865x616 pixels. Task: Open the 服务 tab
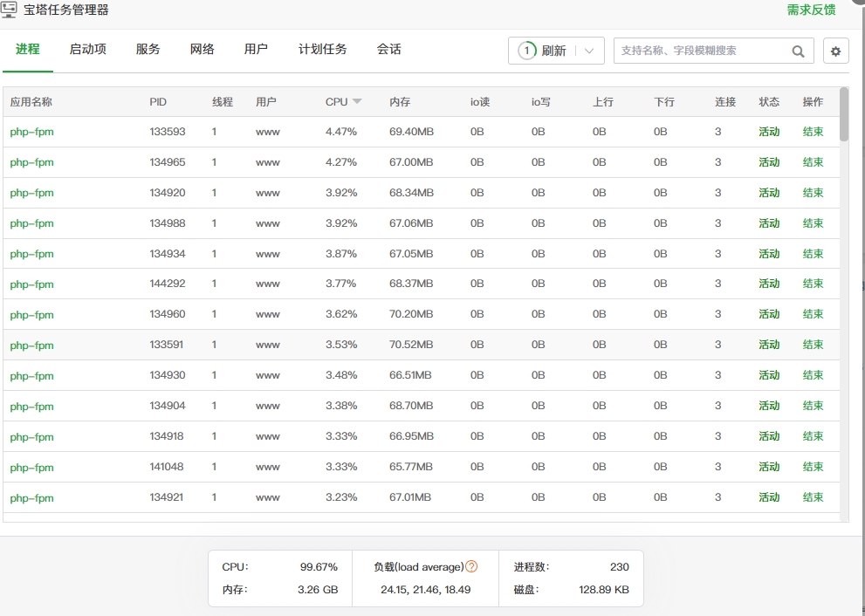[x=148, y=49]
